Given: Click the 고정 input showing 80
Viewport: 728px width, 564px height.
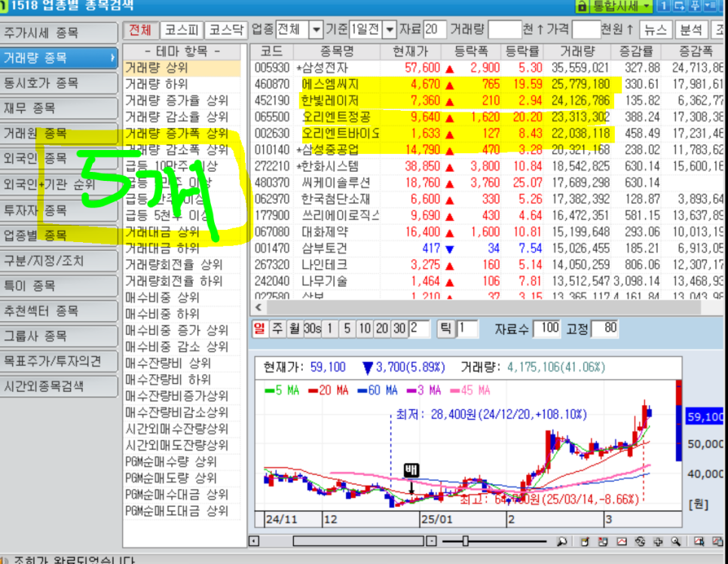Looking at the screenshot, I should (x=605, y=329).
